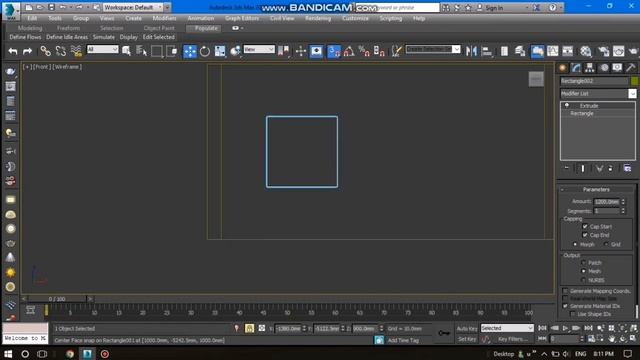Click the object color swatch beside Rectangle002
This screenshot has height=360, width=640.
click(x=634, y=81)
